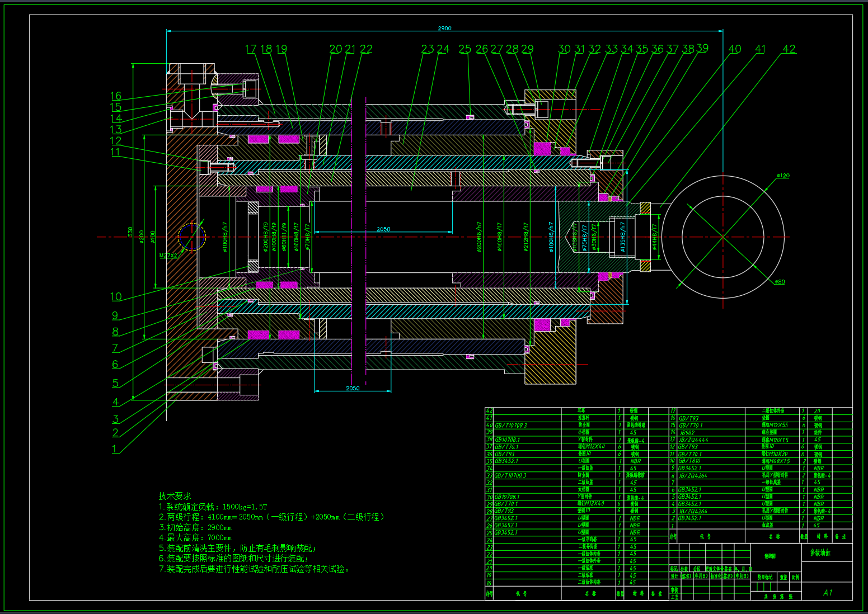
Task: Click the ø120 diameter dimension label
Action: pyautogui.click(x=783, y=176)
